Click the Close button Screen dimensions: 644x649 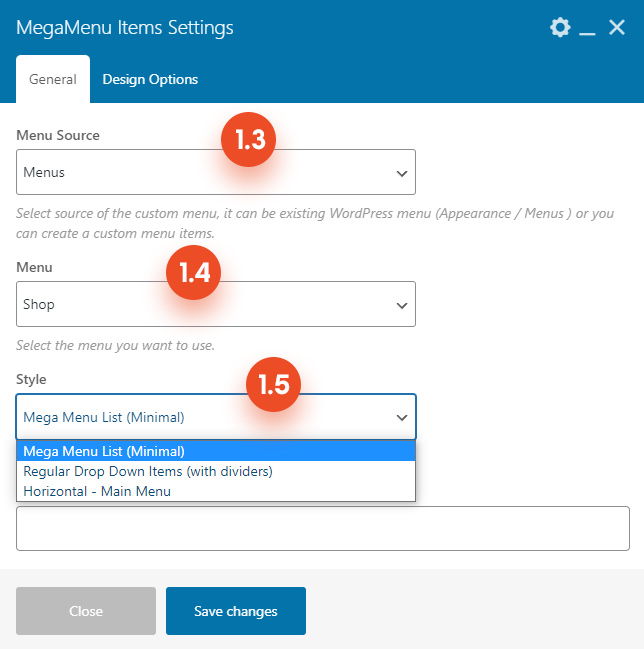tap(86, 611)
